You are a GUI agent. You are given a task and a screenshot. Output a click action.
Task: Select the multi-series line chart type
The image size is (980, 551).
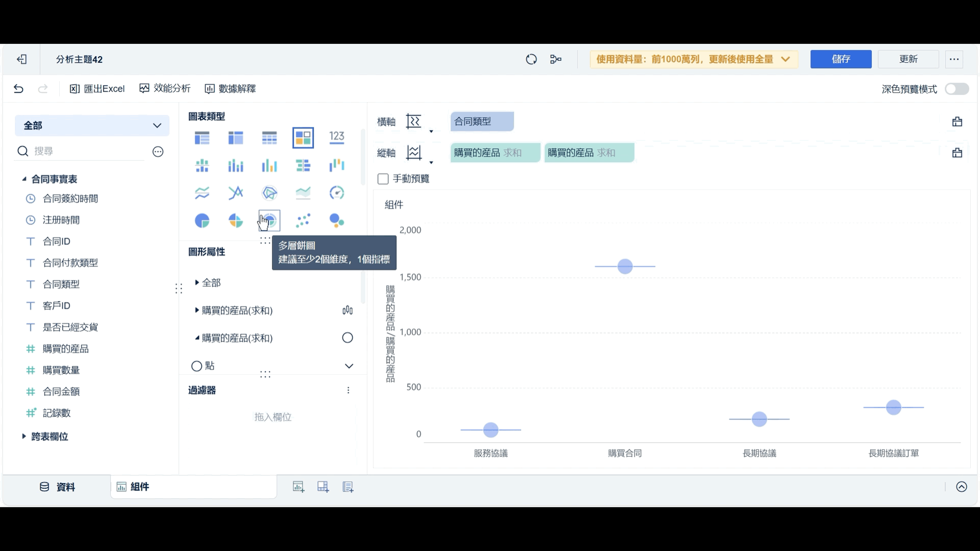click(236, 193)
